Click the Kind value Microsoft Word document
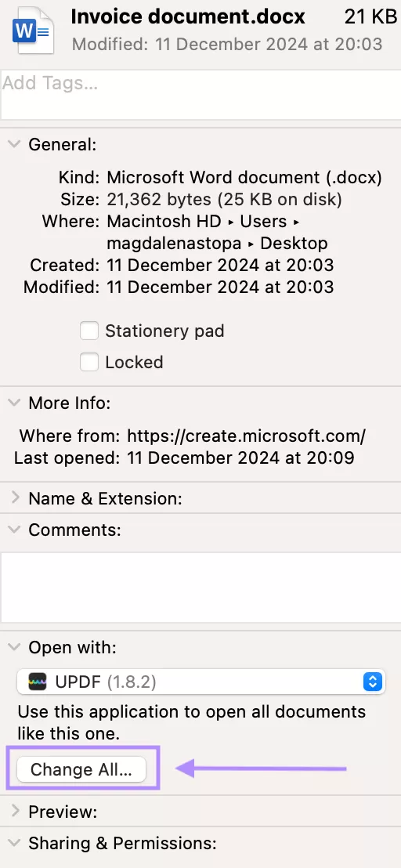401x868 pixels. [x=244, y=177]
